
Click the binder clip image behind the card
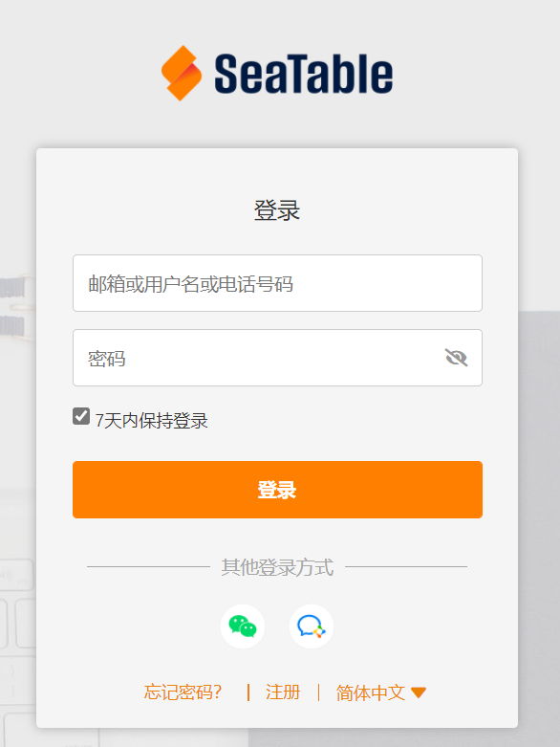tap(17, 307)
